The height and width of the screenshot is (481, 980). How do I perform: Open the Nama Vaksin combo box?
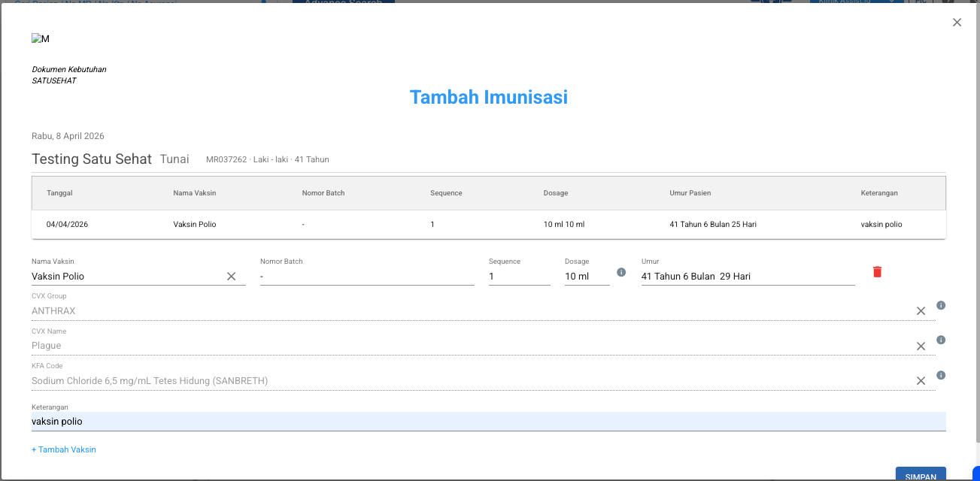124,277
